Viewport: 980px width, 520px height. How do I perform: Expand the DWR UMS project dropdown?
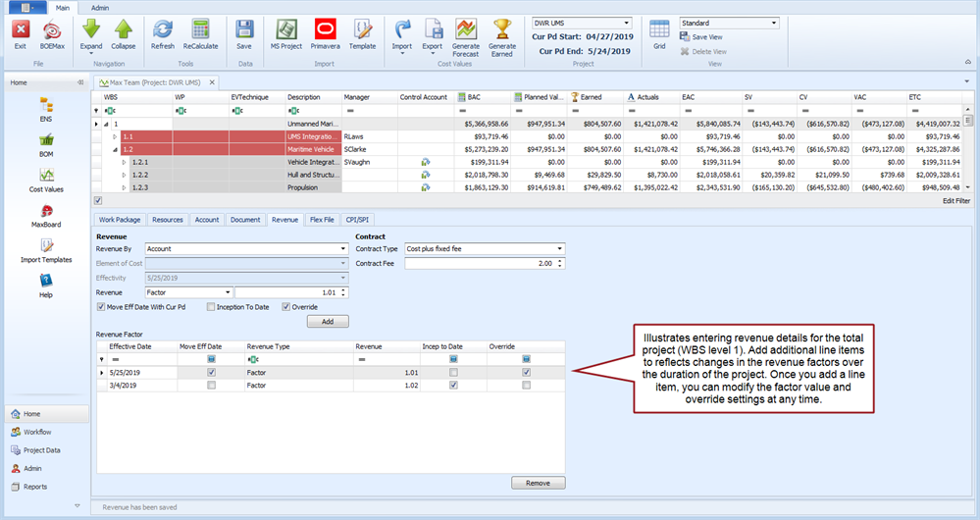[x=626, y=23]
